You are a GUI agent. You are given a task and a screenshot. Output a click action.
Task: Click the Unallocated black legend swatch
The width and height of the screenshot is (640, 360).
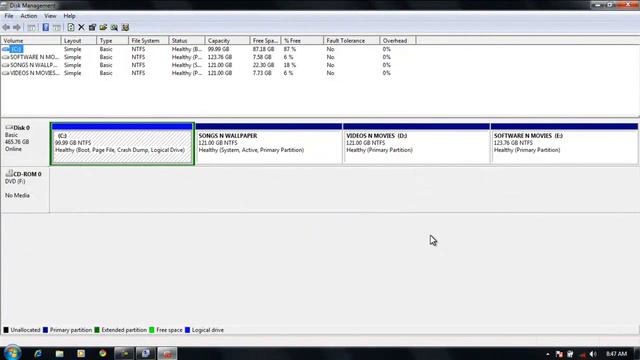pos(6,330)
